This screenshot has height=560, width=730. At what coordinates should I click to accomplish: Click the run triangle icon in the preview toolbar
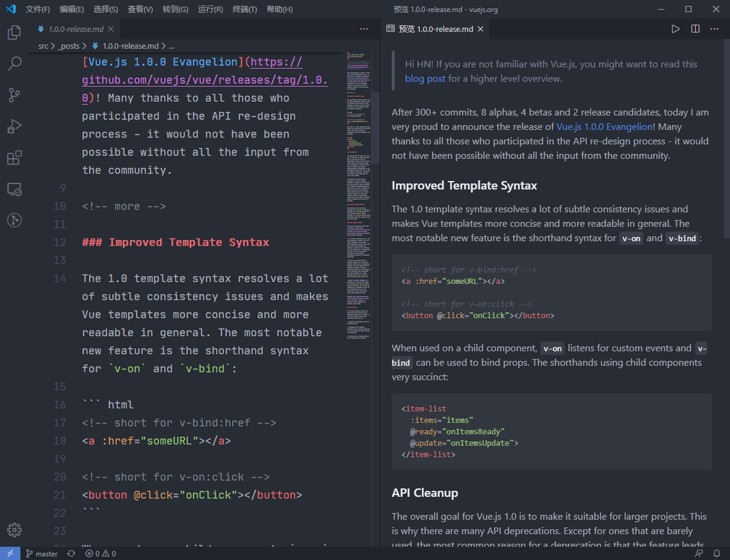coord(676,29)
